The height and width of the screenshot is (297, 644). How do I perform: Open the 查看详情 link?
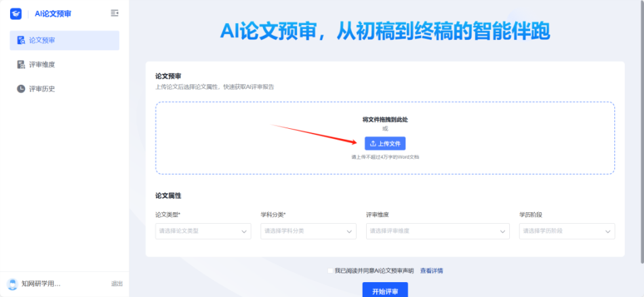431,271
